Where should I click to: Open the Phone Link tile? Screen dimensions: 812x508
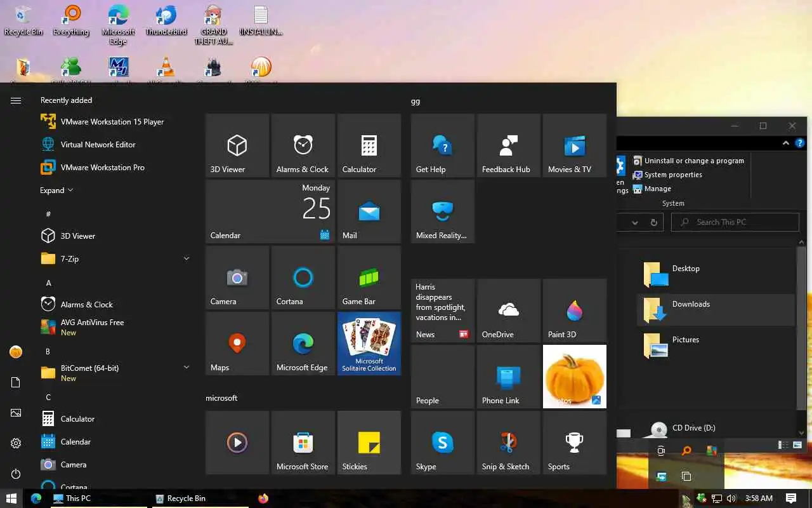[x=509, y=377]
